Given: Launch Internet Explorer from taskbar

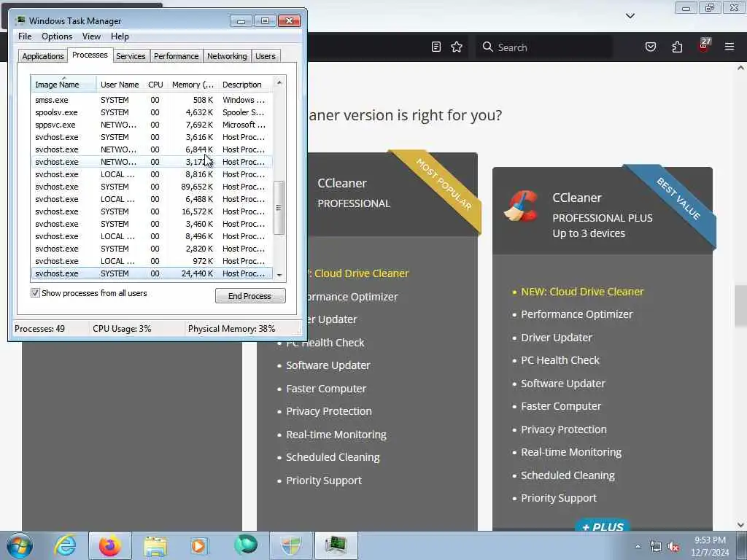Looking at the screenshot, I should 65,545.
